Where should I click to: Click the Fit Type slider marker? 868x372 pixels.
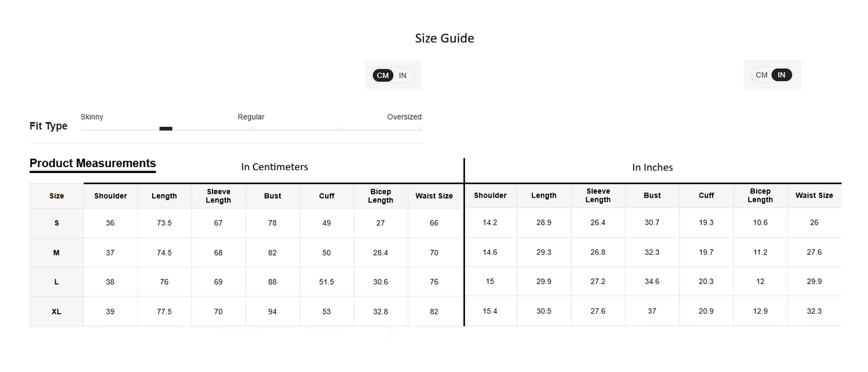pyautogui.click(x=166, y=129)
